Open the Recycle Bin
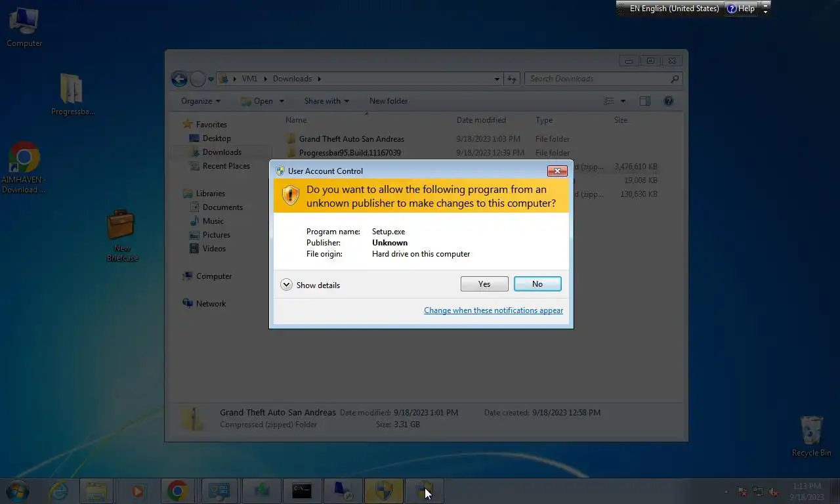840x504 pixels. pos(812,436)
